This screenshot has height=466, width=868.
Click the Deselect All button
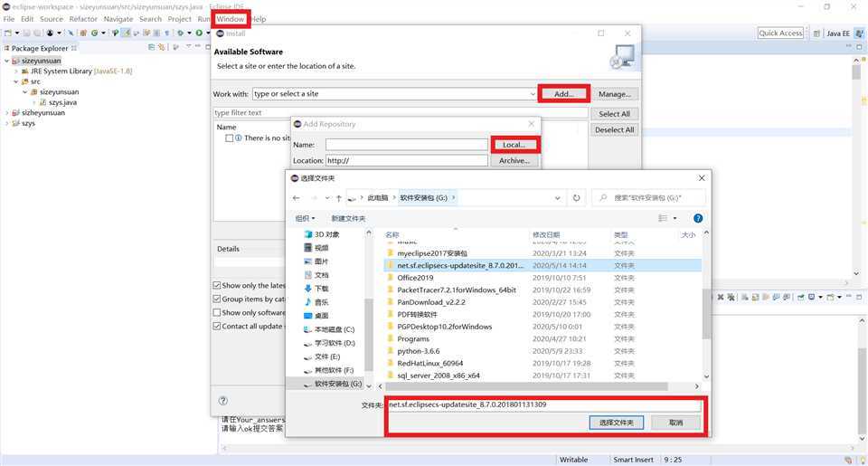click(615, 129)
